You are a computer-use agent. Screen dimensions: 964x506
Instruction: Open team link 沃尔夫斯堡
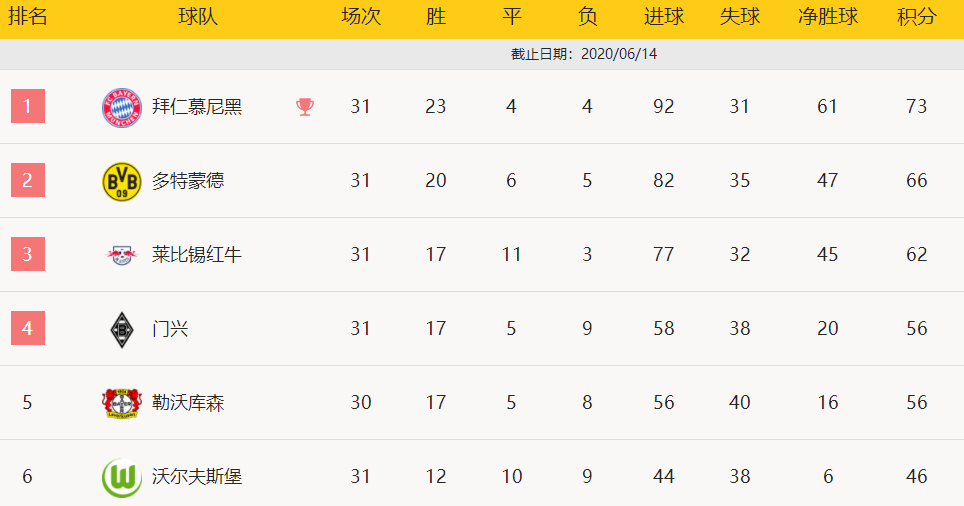click(197, 476)
